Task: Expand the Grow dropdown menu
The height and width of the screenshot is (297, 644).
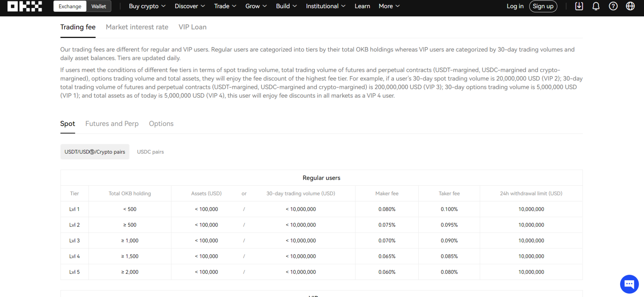Action: 253,6
